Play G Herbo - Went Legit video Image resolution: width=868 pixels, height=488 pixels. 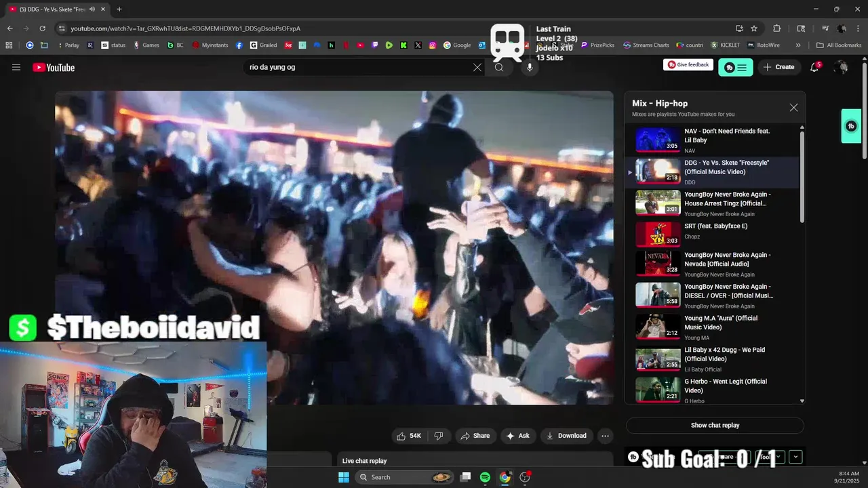tap(712, 392)
